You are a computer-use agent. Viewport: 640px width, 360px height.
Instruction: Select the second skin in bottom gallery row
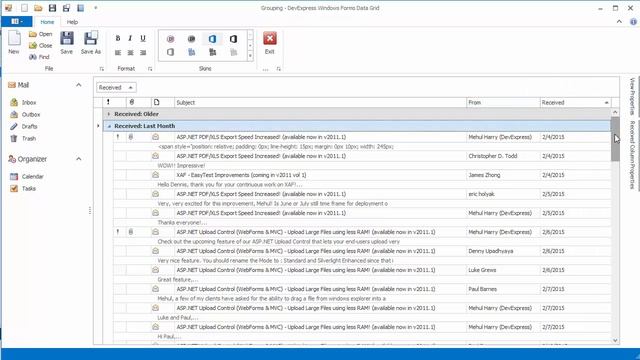click(x=191, y=52)
